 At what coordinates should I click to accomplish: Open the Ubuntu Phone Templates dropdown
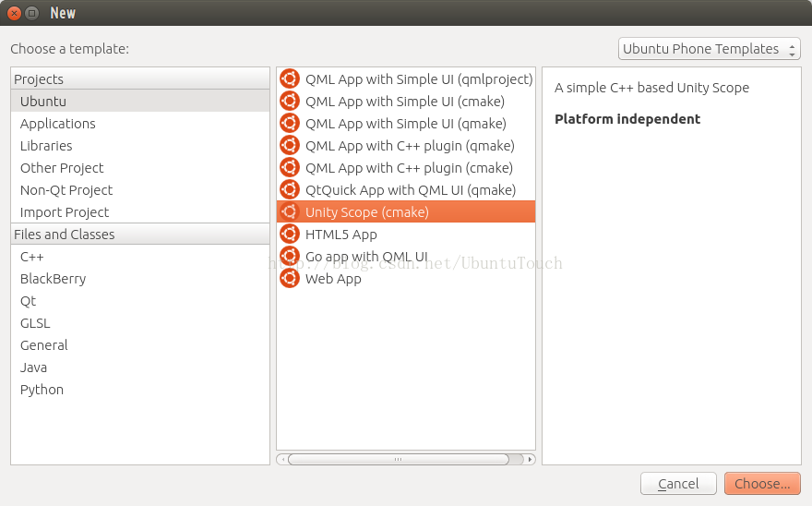click(x=709, y=49)
